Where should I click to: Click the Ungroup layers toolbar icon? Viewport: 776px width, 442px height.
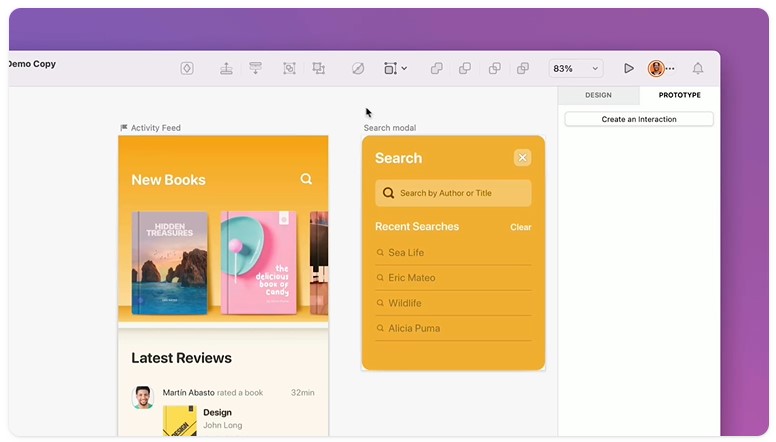pos(318,68)
